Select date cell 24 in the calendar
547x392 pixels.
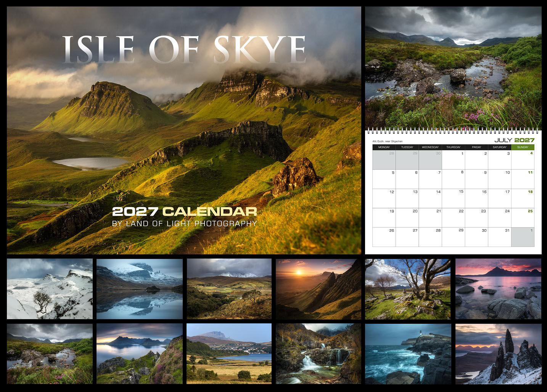[x=500, y=218]
